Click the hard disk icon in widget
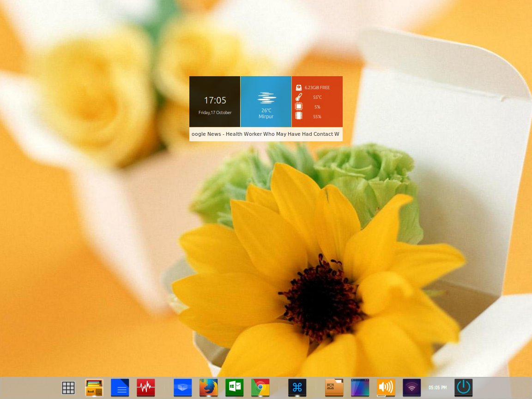 coord(299,88)
